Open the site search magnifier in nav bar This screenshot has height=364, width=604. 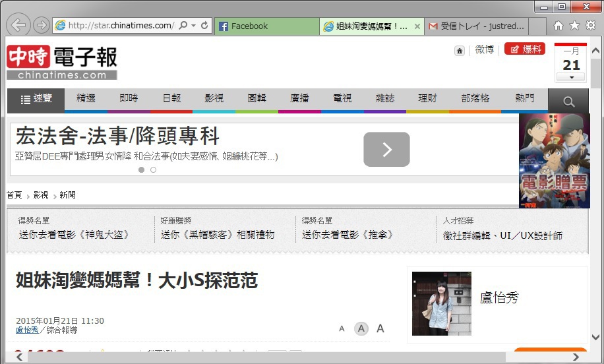568,102
